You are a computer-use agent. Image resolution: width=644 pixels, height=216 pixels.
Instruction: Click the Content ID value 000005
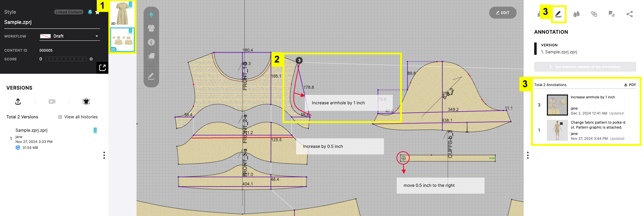(46, 50)
